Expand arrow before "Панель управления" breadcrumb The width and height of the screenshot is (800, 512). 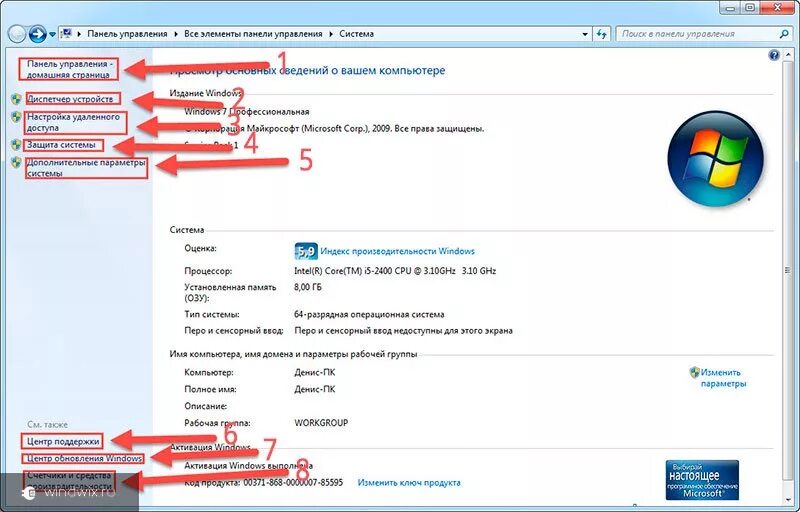[x=79, y=34]
